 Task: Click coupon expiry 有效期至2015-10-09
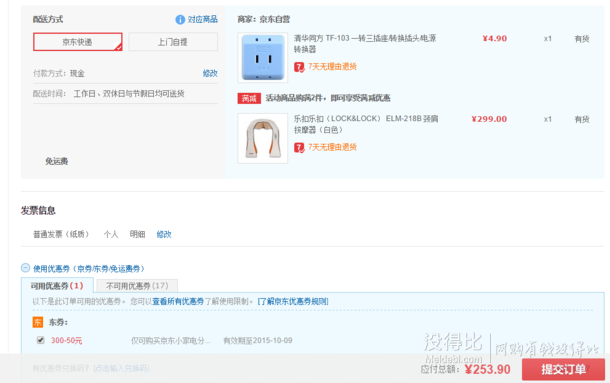pos(258,341)
